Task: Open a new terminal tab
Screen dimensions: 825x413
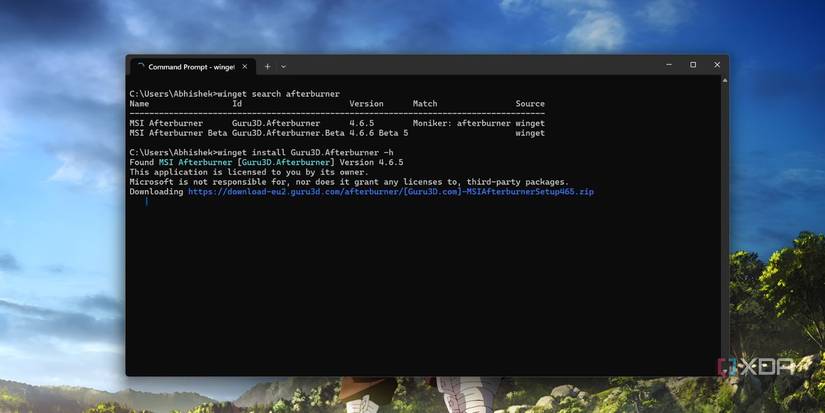Action: pyautogui.click(x=267, y=66)
